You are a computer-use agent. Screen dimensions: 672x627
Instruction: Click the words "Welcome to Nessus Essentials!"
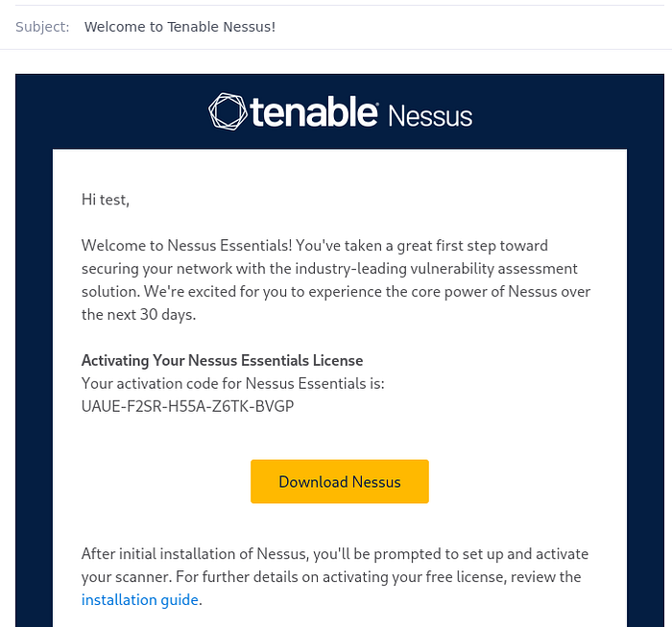[x=186, y=246]
